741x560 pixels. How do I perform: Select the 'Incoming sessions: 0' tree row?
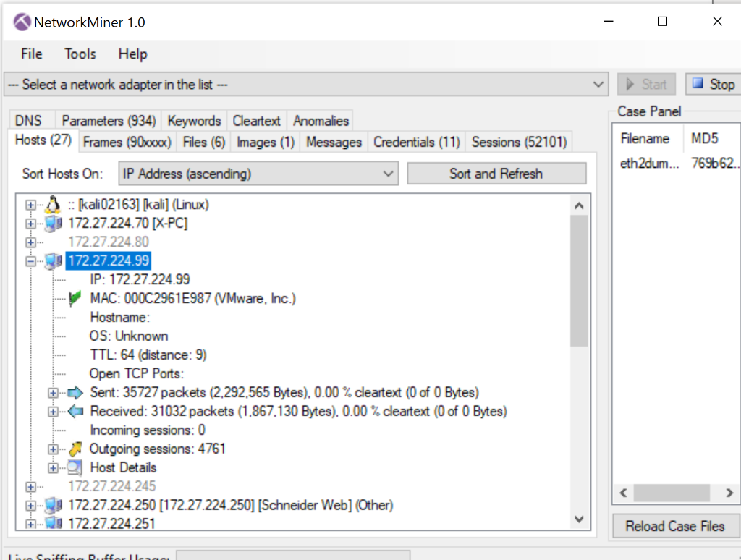click(x=148, y=430)
